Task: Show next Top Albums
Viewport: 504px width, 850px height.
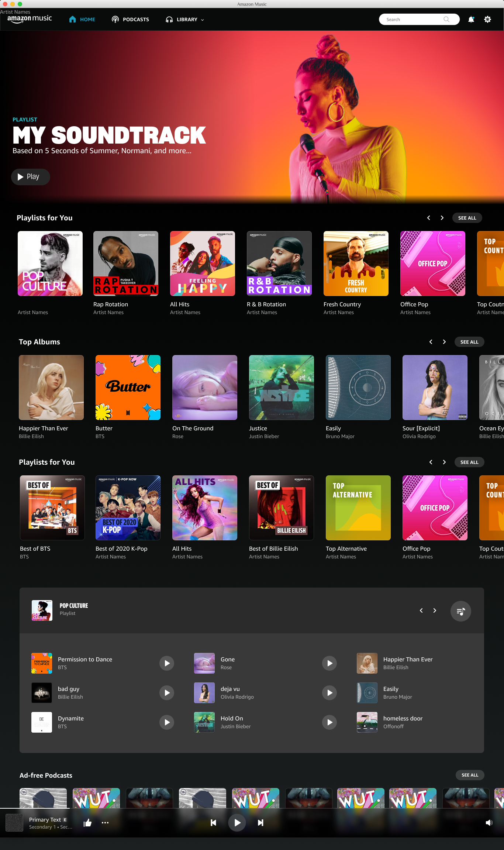Action: coord(444,342)
